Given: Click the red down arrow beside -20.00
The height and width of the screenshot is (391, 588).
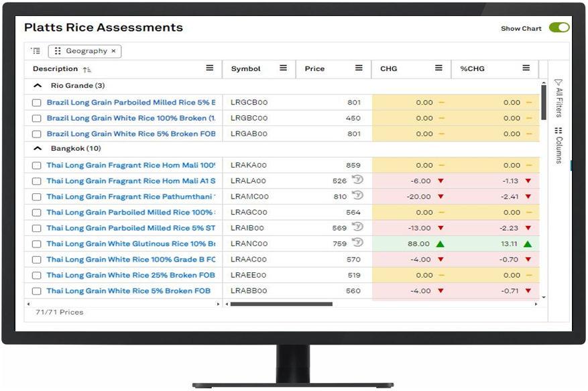Looking at the screenshot, I should pyautogui.click(x=440, y=197).
